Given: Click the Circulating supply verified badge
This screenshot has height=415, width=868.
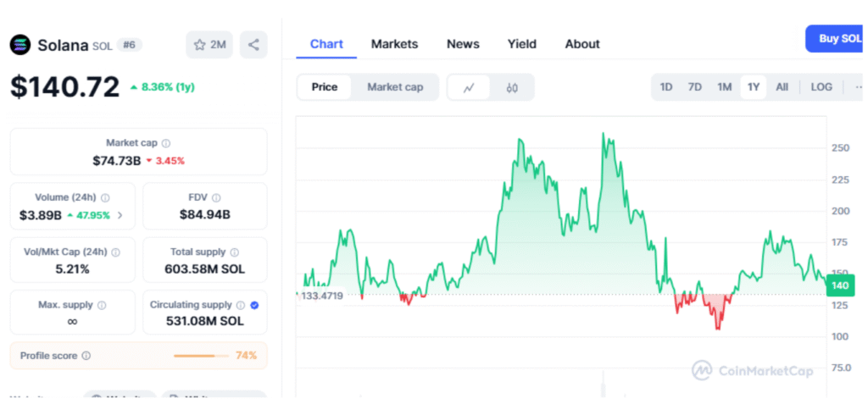Looking at the screenshot, I should [x=255, y=305].
